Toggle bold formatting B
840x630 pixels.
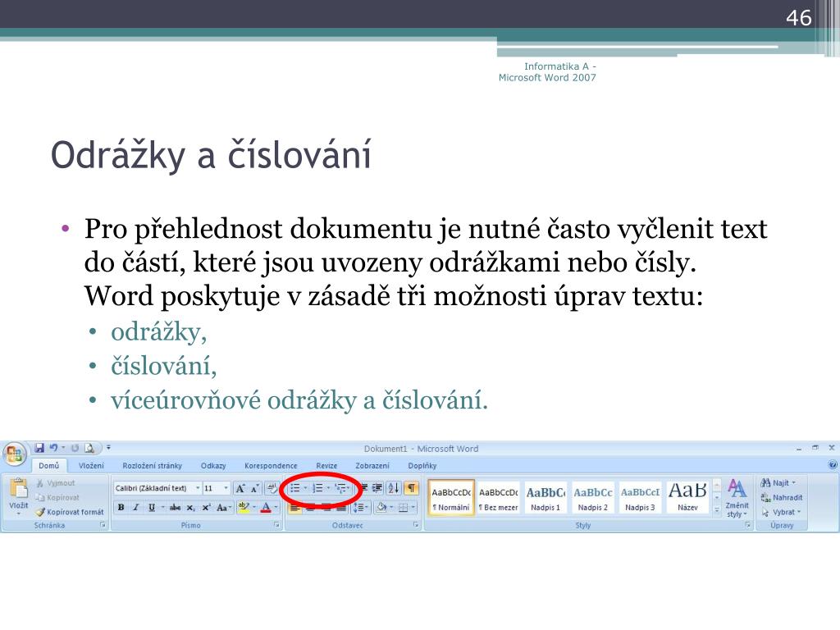[121, 508]
